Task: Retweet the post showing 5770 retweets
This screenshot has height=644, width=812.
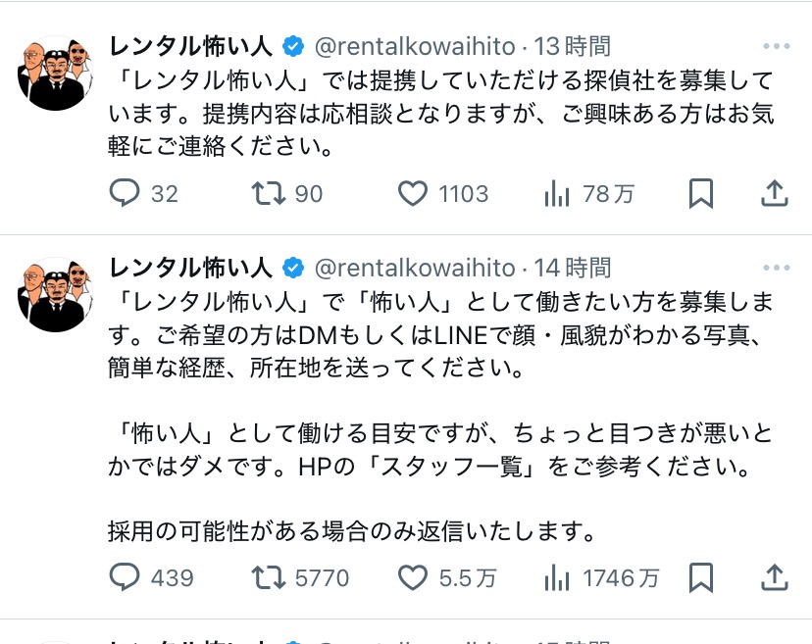Action: point(269,577)
